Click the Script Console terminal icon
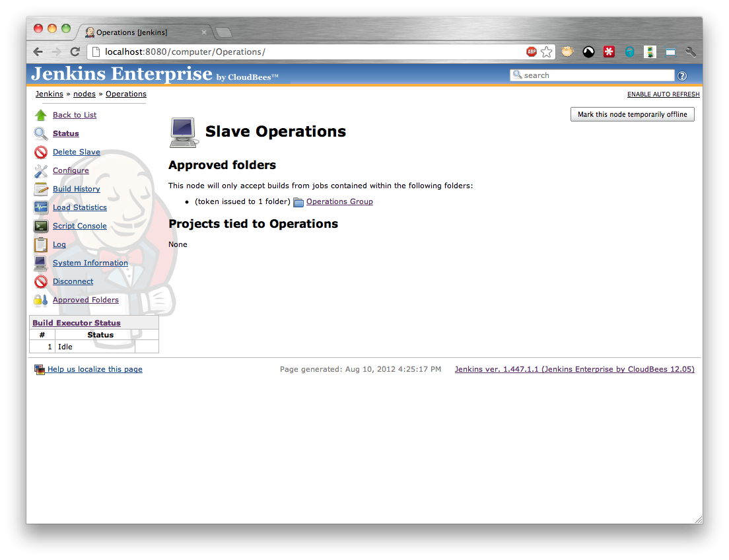This screenshot has width=729, height=560. click(41, 226)
